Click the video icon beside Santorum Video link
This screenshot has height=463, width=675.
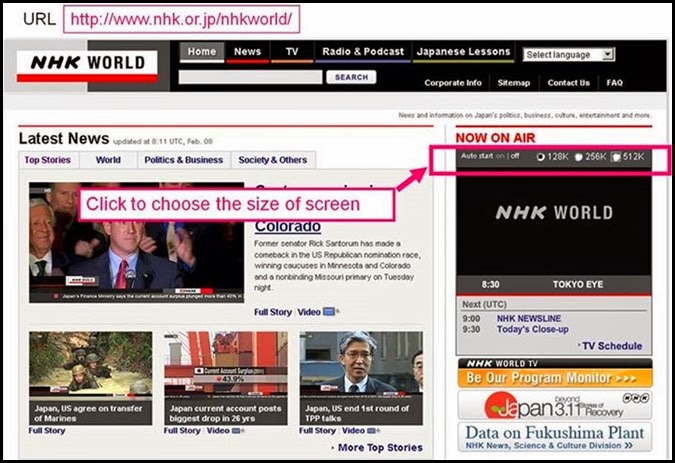click(x=330, y=312)
